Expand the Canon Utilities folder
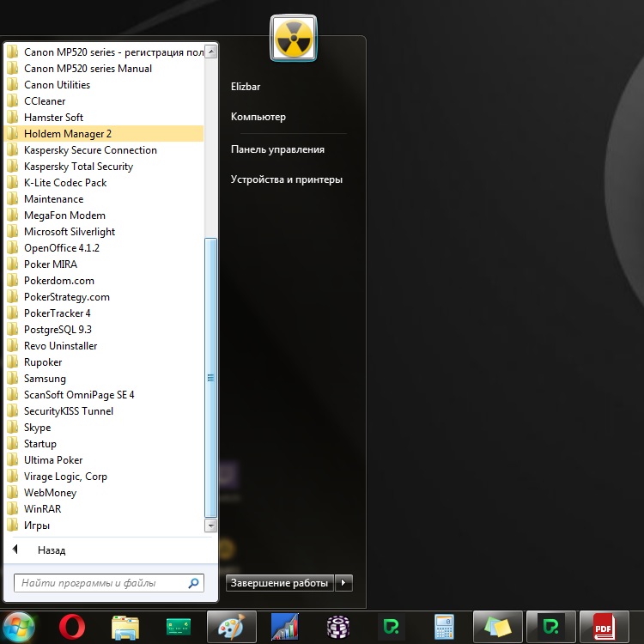 pos(104,85)
